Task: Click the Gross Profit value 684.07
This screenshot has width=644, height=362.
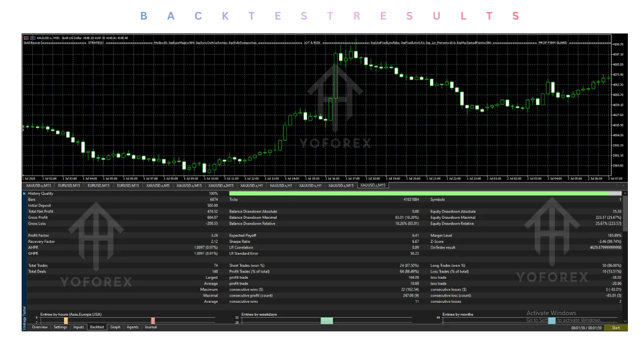Action: [x=212, y=218]
